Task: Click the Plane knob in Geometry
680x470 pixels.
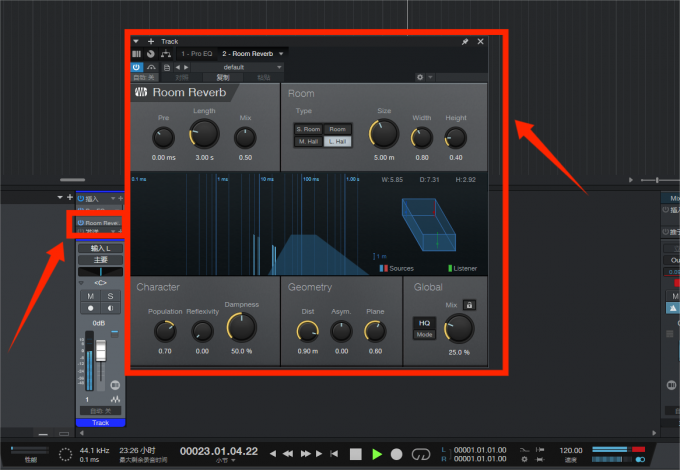Action: point(375,332)
